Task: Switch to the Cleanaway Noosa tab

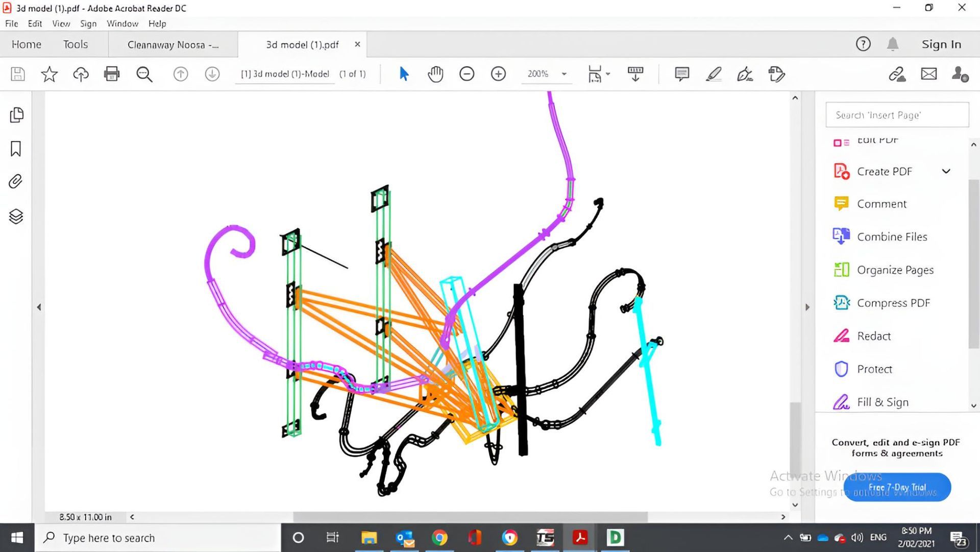Action: point(173,45)
